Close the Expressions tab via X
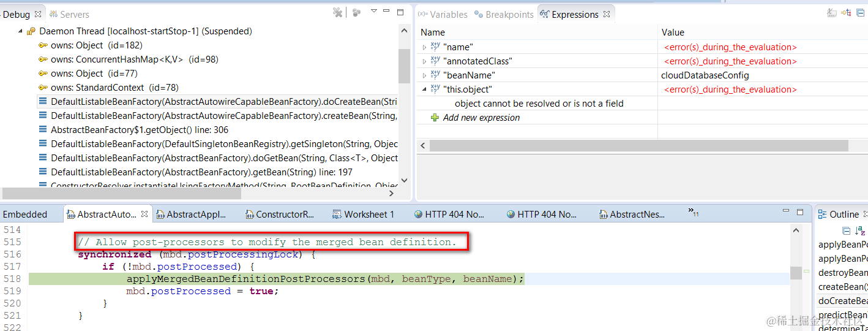This screenshot has width=868, height=331. (607, 13)
